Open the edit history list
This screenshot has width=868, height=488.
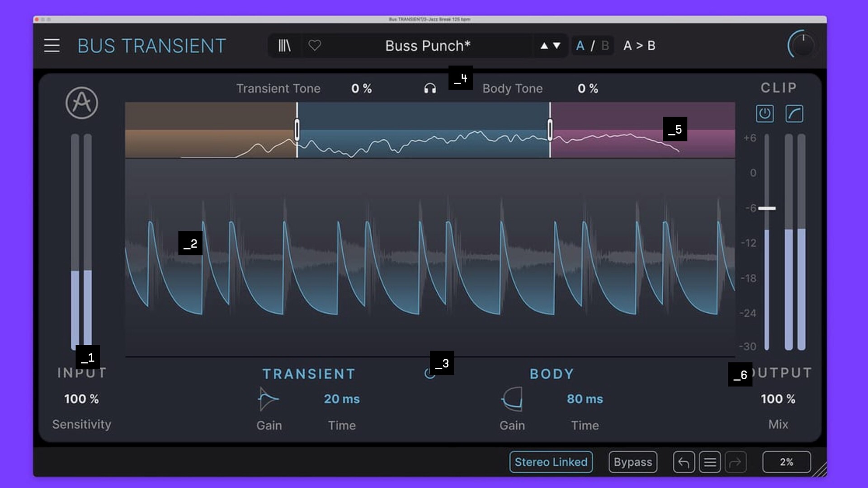pos(710,462)
